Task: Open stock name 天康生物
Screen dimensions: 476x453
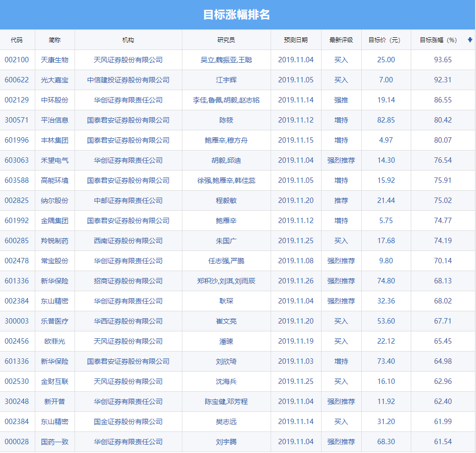Action: tap(54, 60)
